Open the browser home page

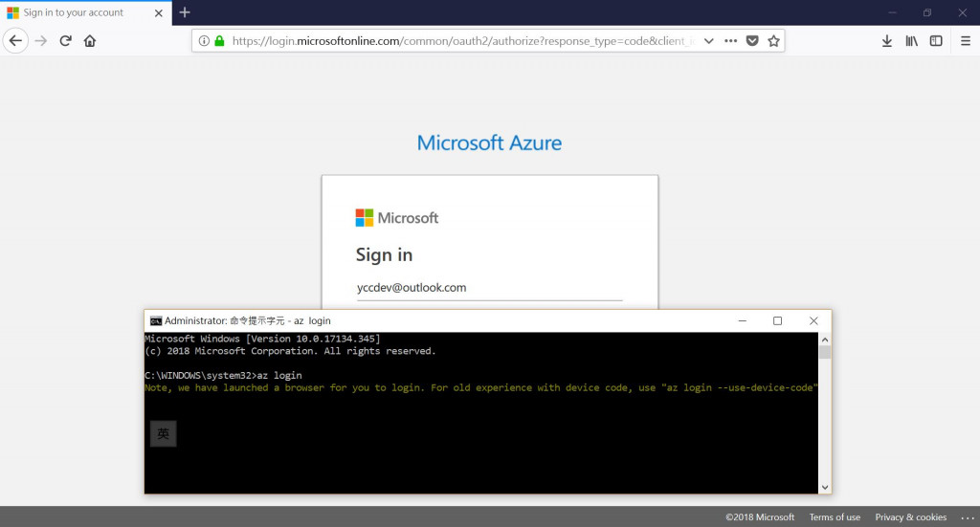point(90,41)
